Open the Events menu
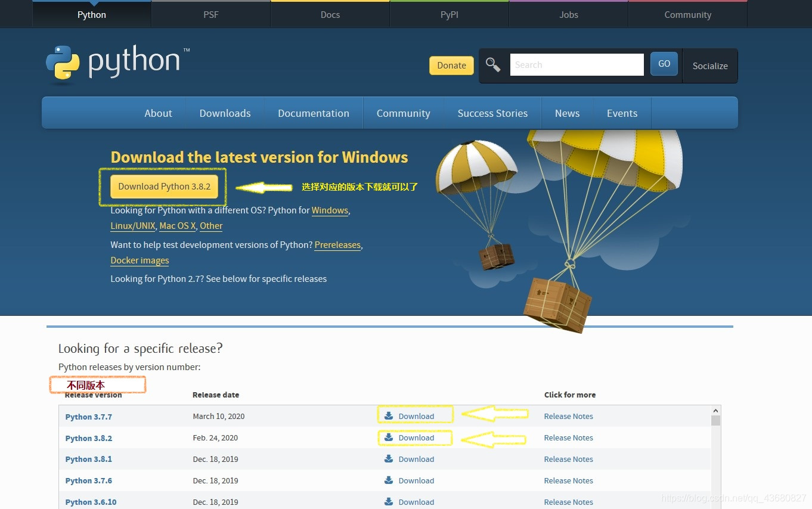This screenshot has height=509, width=812. tap(622, 113)
